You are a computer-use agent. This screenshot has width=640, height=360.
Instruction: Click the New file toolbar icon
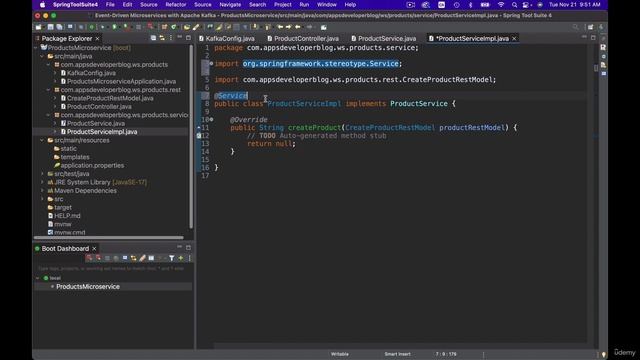tap(39, 27)
